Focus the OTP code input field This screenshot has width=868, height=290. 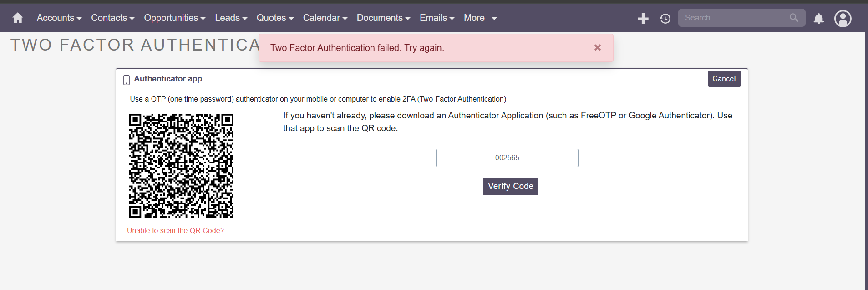(507, 158)
